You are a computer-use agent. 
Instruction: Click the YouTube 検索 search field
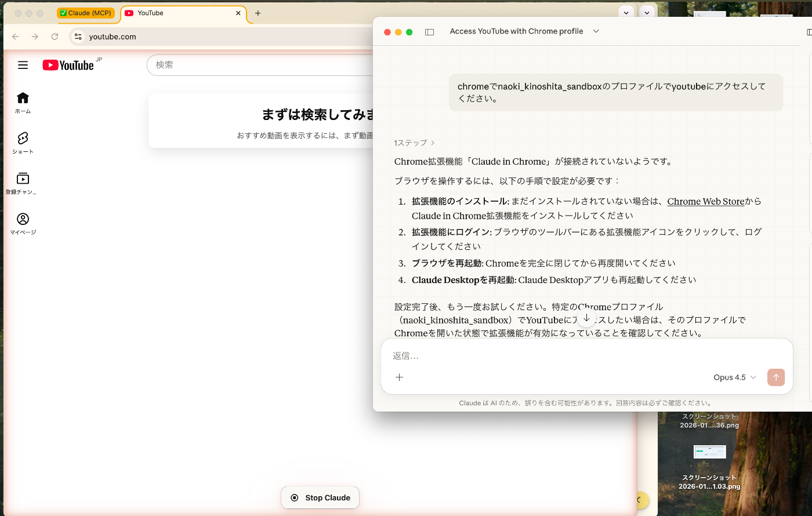(x=260, y=65)
